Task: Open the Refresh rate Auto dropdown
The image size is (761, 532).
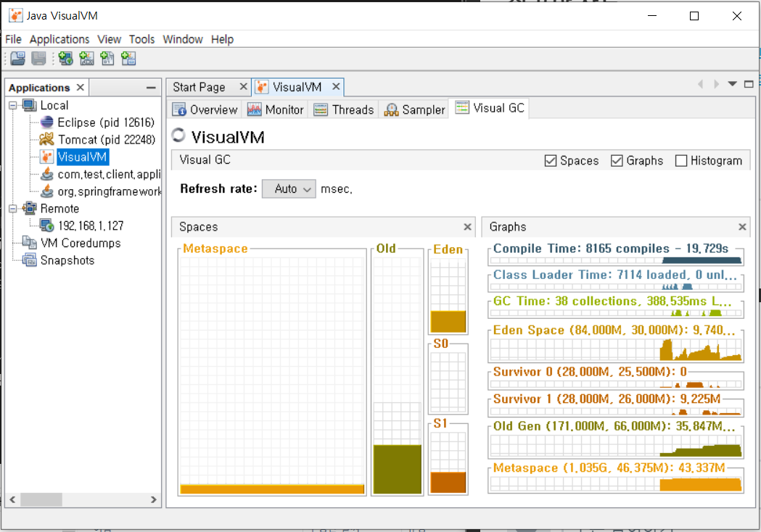Action: [289, 188]
